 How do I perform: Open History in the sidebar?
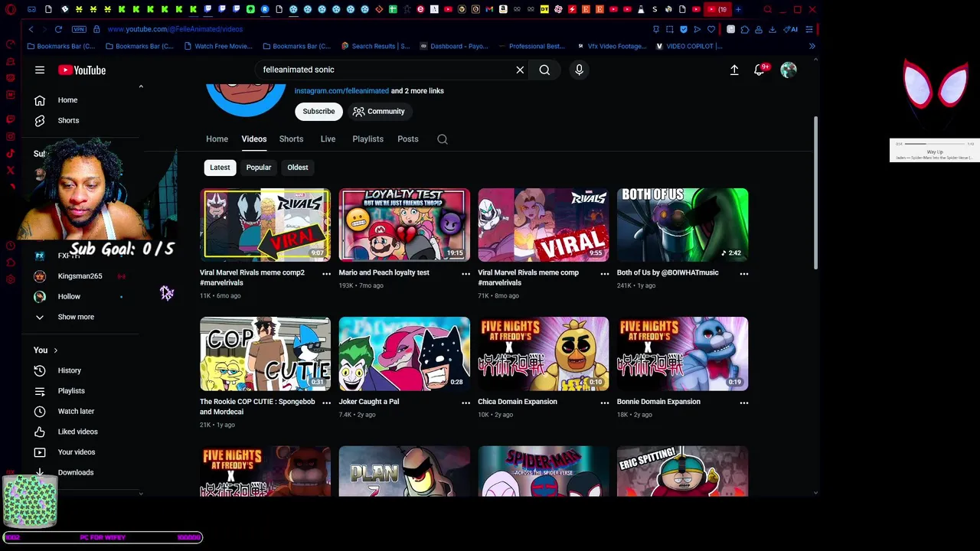coord(67,370)
